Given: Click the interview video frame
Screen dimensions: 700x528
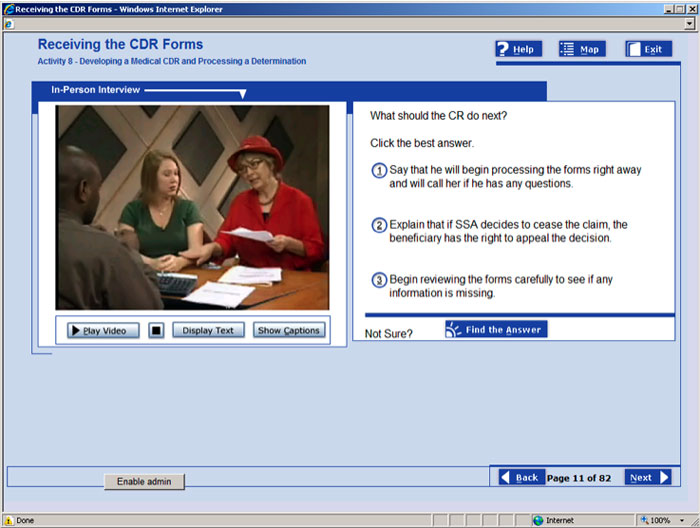Looking at the screenshot, I should [x=192, y=207].
